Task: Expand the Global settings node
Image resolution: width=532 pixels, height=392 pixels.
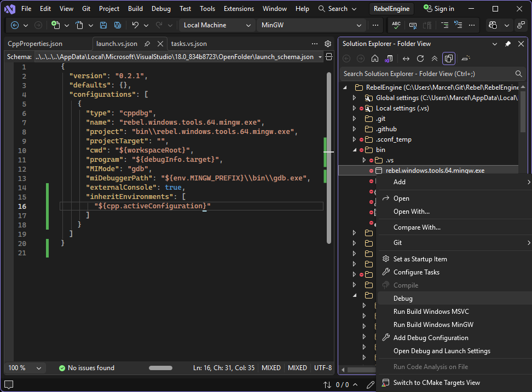Action: click(355, 98)
